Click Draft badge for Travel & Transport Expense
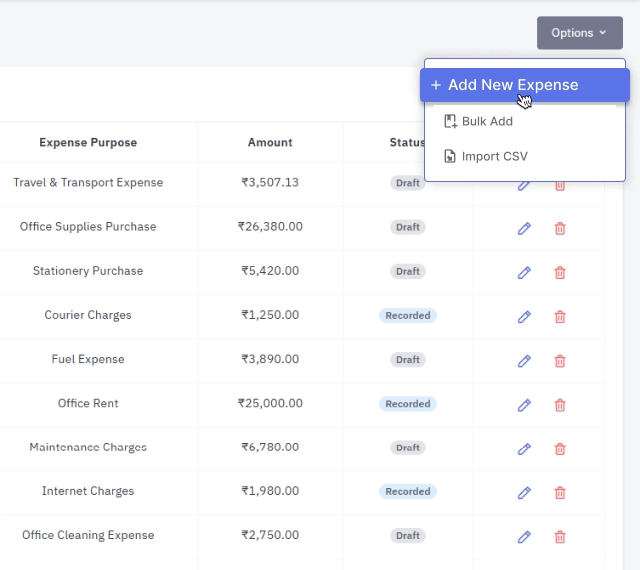 pos(408,183)
